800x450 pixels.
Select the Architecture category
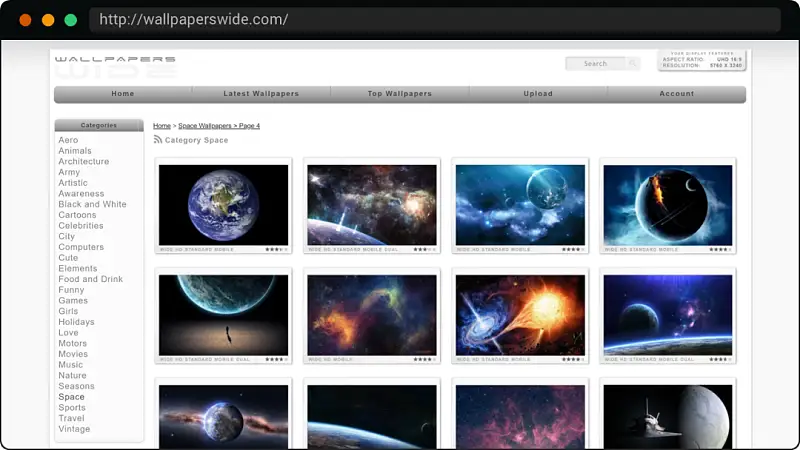[84, 161]
